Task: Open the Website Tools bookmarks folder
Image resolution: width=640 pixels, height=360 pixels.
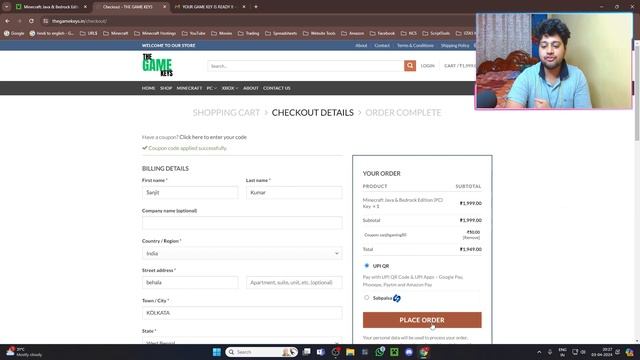Action: [x=319, y=33]
